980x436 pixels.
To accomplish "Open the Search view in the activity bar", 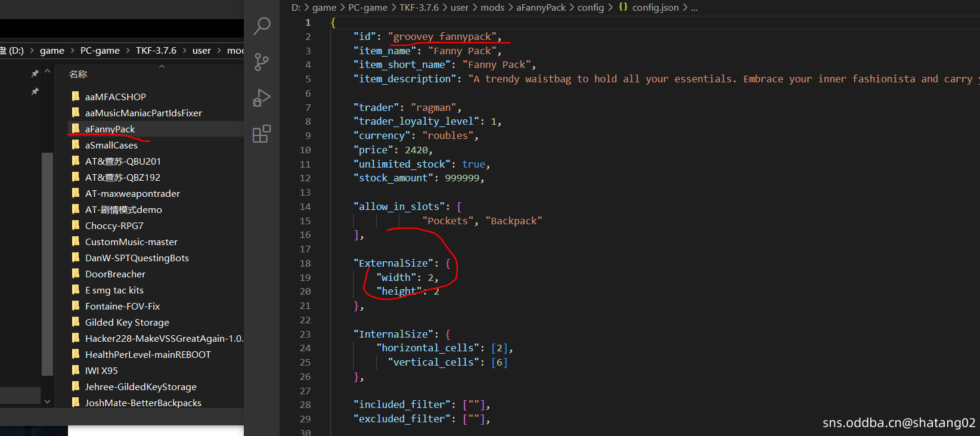I will [262, 26].
